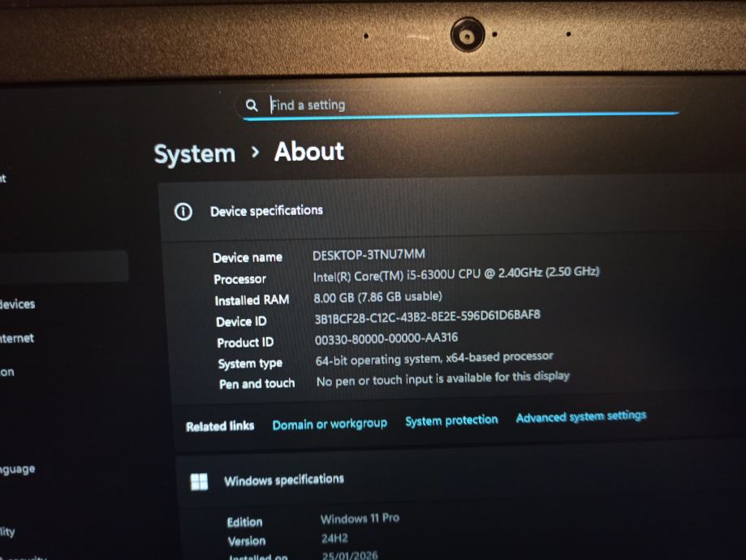Click the Device specifications info icon
Screen dimensions: 746x560
[x=183, y=212]
